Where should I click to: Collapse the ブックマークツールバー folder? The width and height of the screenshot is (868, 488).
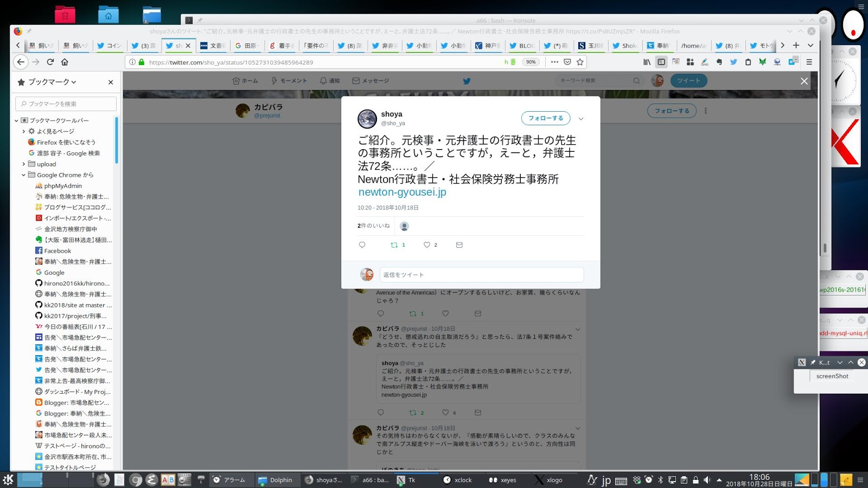click(x=16, y=120)
